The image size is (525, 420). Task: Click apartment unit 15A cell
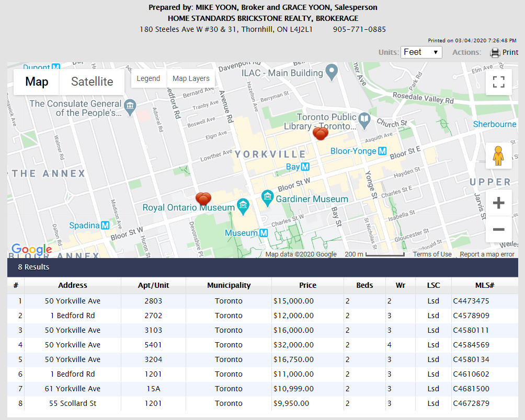point(153,389)
